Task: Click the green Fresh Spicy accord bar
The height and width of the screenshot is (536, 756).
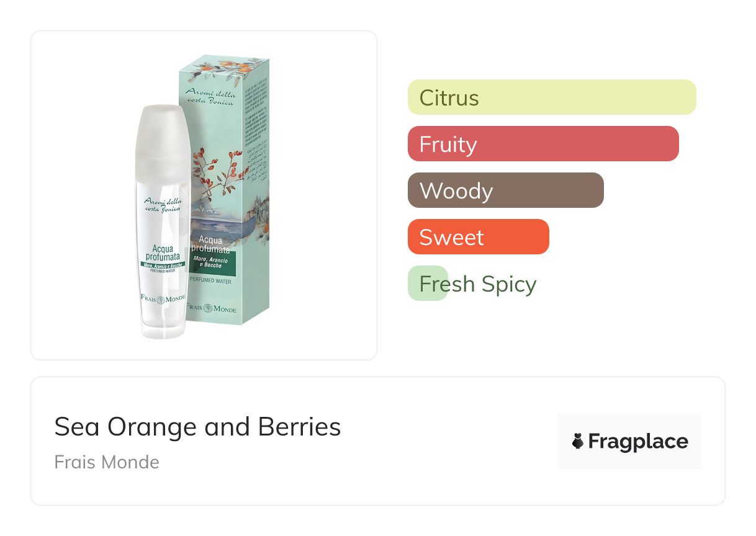Action: pos(428,284)
